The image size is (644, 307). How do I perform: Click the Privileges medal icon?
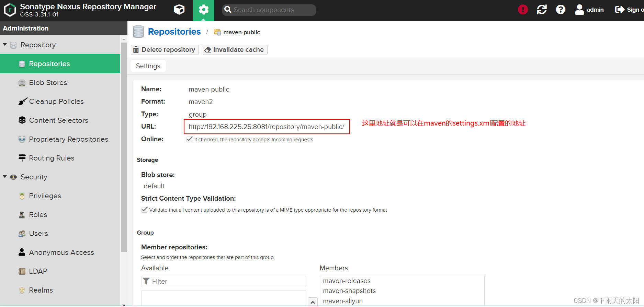click(x=22, y=196)
